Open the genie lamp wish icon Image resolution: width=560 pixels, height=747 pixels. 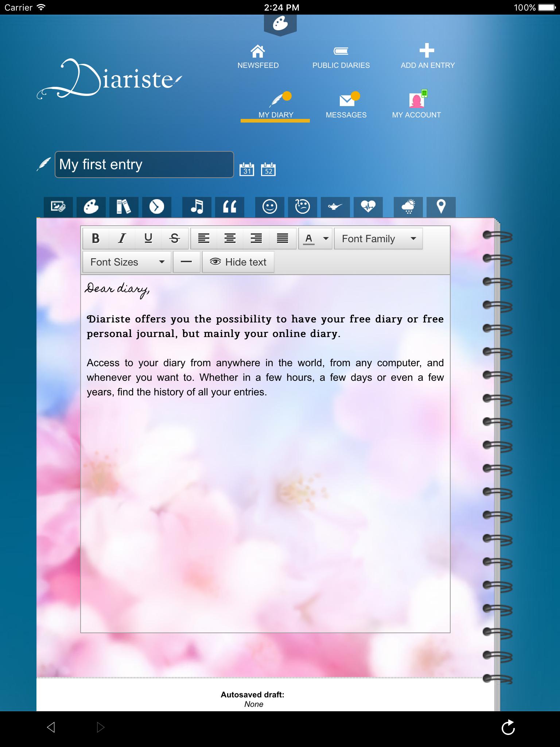tap(335, 207)
